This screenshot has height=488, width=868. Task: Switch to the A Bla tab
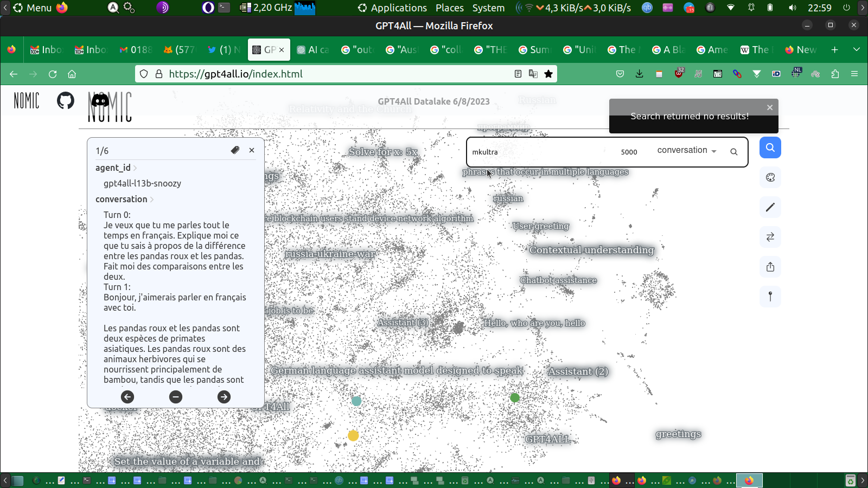(669, 50)
